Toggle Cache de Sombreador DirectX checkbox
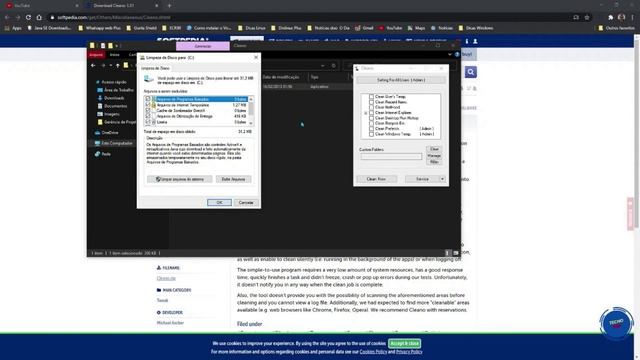 pos(148,111)
